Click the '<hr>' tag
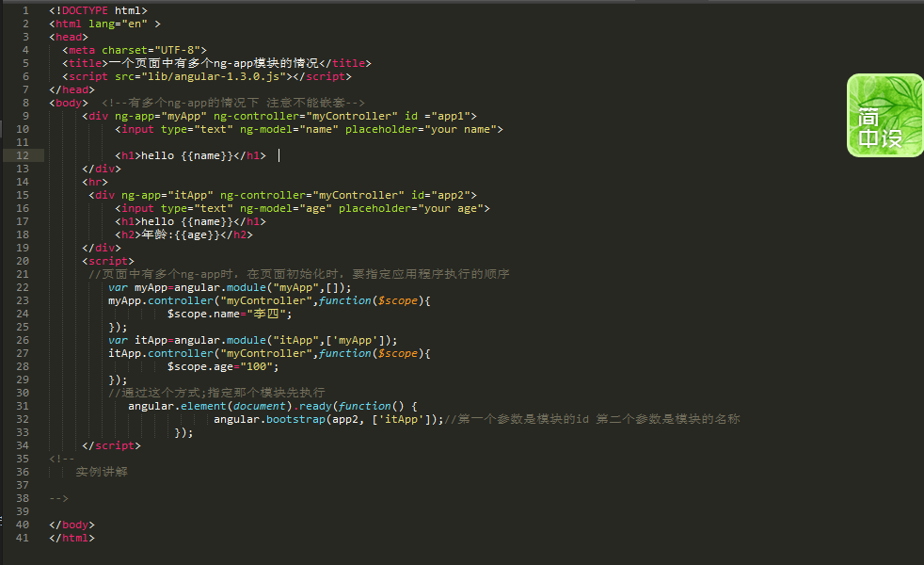Screen dimensions: 924x565 [x=95, y=182]
